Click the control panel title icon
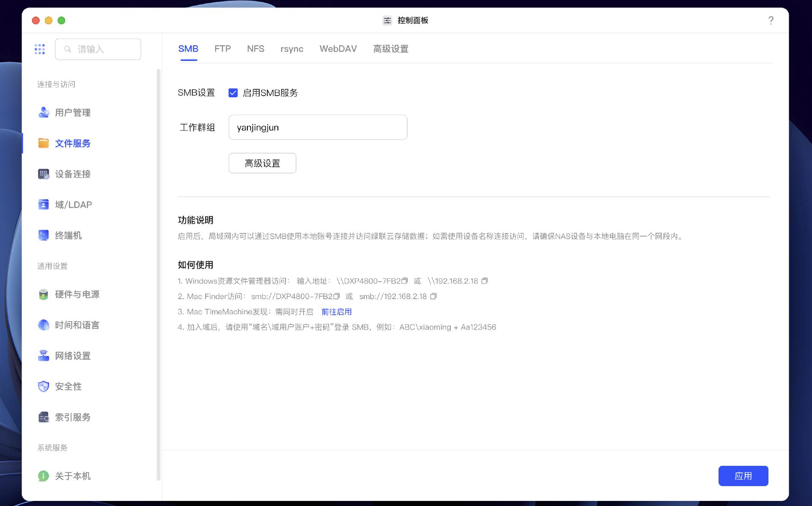 [387, 20]
